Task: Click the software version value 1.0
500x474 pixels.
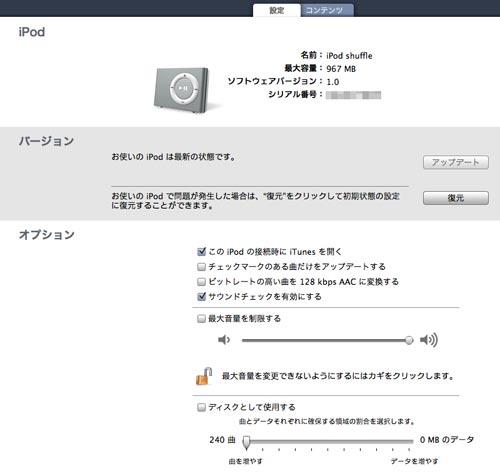Action: point(333,82)
